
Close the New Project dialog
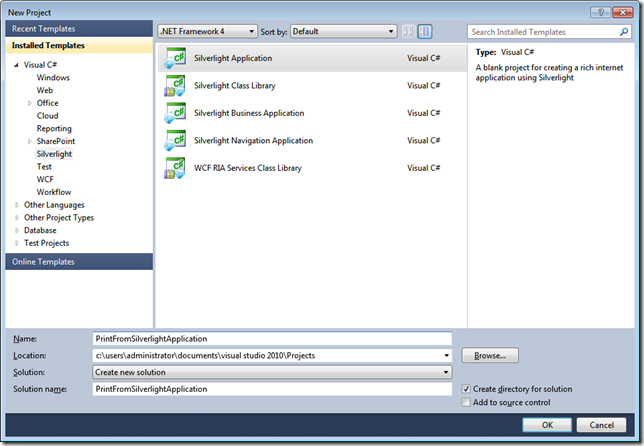click(623, 12)
